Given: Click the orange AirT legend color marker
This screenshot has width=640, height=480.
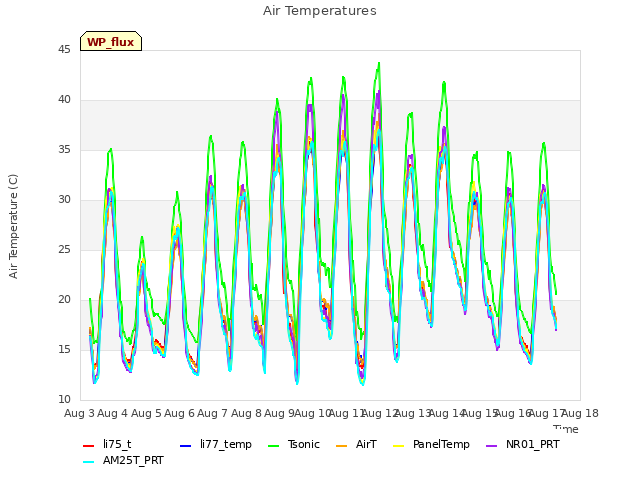Looking at the screenshot, I should pos(342,445).
